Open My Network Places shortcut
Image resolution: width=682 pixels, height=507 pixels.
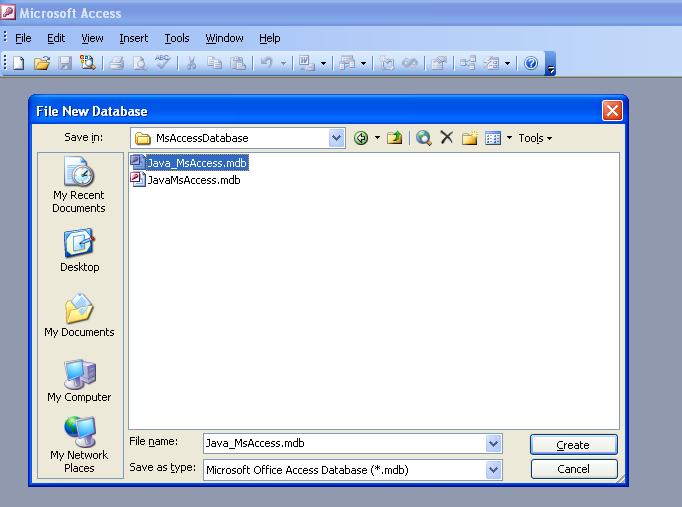point(79,445)
